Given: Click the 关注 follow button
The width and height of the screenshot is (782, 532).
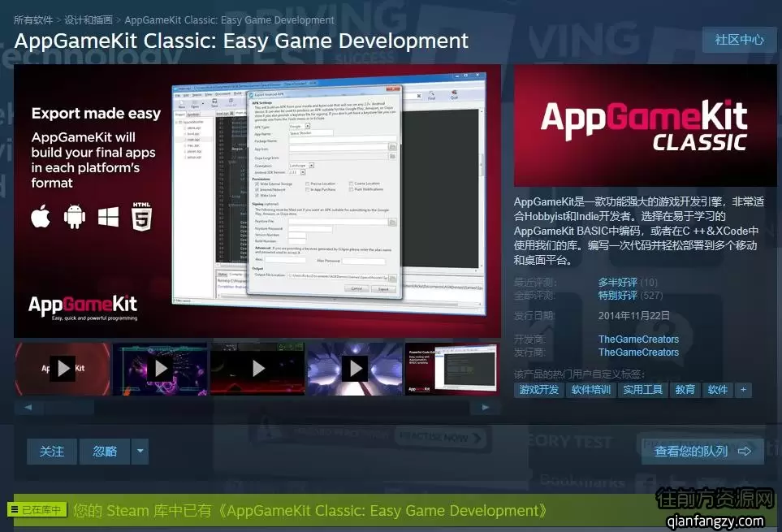Looking at the screenshot, I should click(52, 452).
